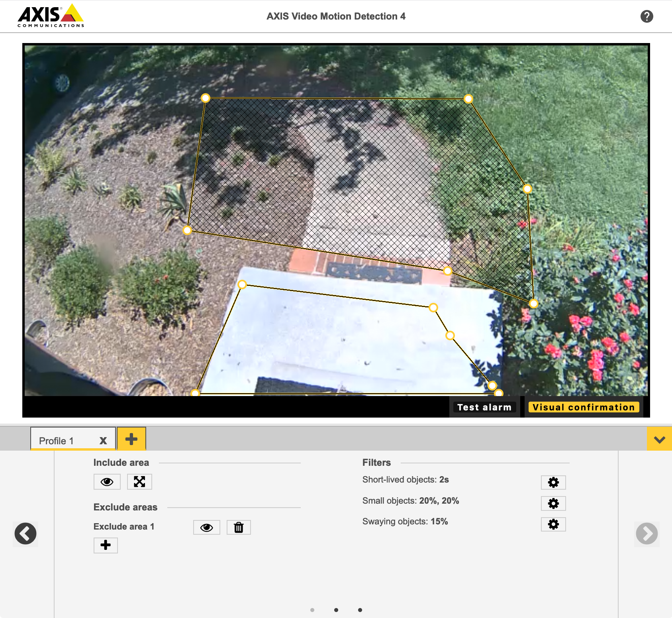Open Swaying objects filter settings gear

pyautogui.click(x=553, y=524)
